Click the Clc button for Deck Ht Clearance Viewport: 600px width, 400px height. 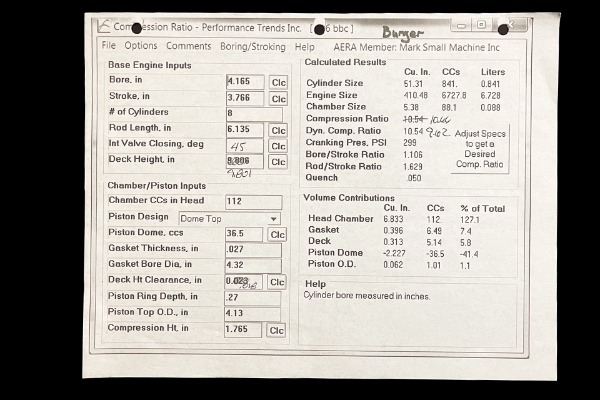tap(277, 282)
